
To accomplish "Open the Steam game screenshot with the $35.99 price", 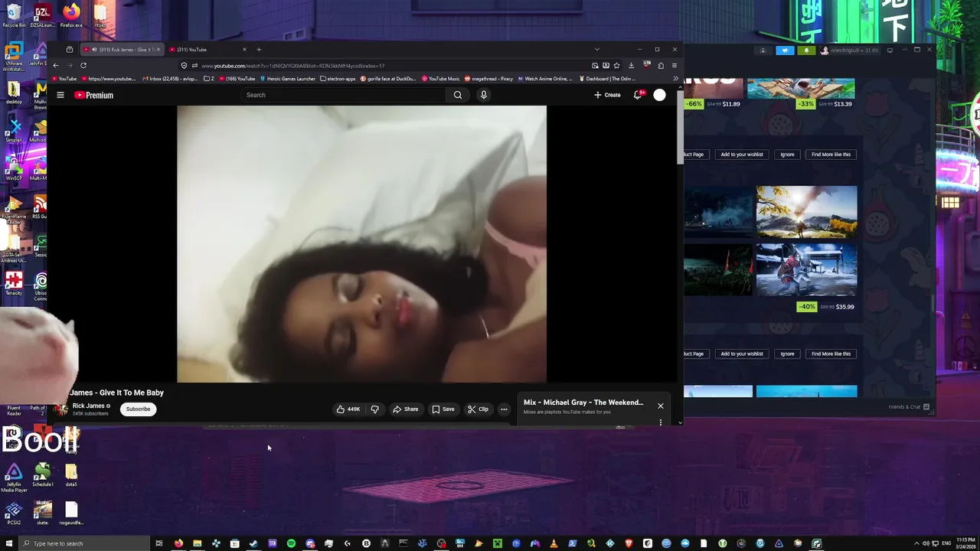I will pos(806,270).
